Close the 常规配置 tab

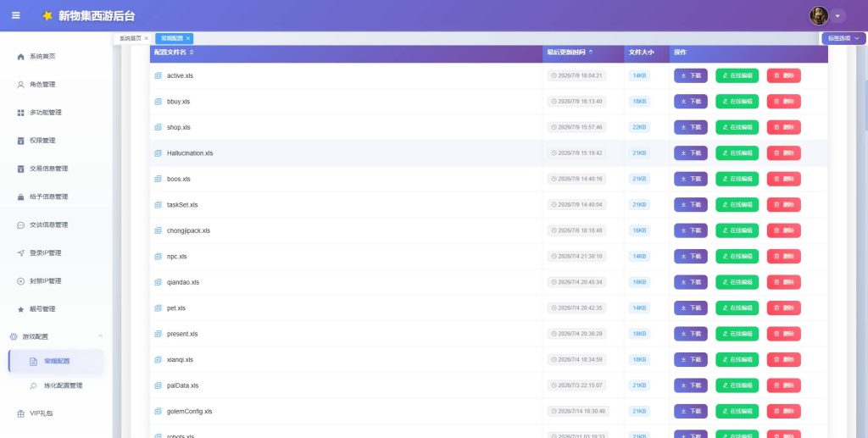pos(188,38)
